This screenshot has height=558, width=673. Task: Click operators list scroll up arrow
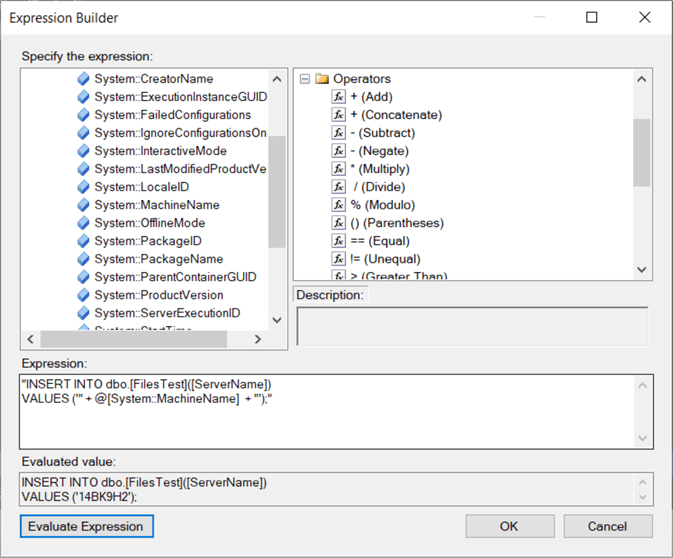point(642,79)
